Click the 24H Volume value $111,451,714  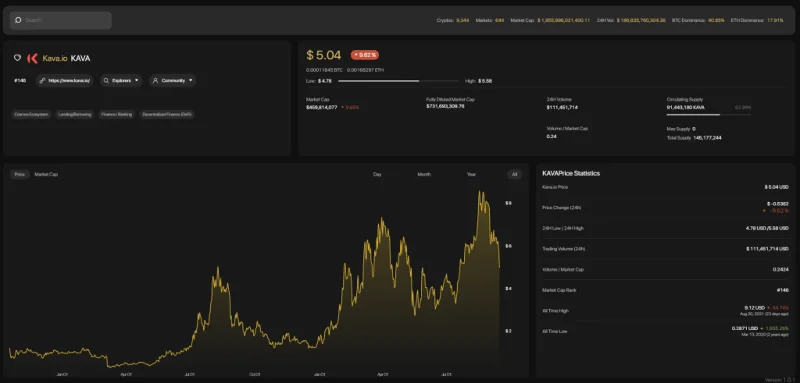562,108
